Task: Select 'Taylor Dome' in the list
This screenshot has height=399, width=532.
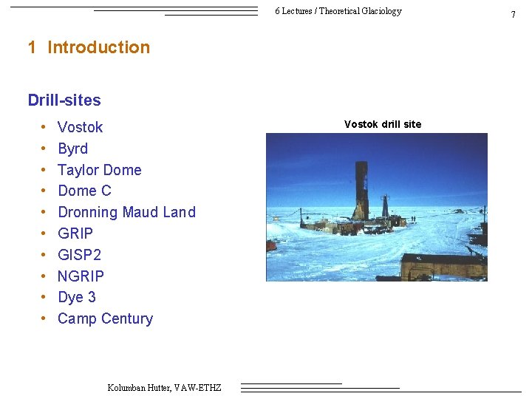Action: tap(100, 170)
